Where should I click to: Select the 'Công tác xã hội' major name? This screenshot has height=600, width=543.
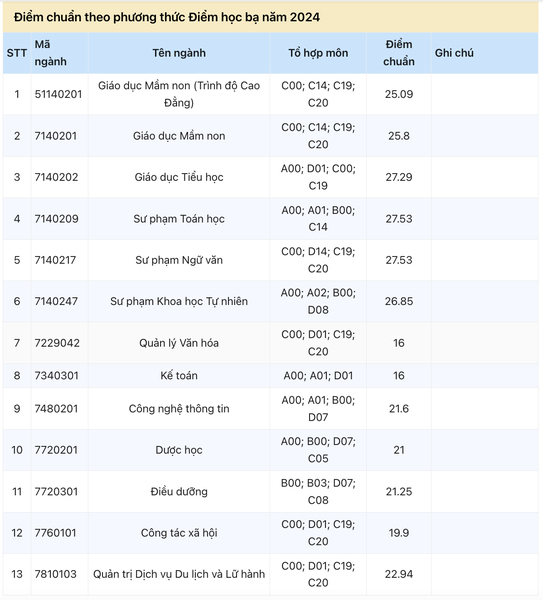(x=179, y=533)
